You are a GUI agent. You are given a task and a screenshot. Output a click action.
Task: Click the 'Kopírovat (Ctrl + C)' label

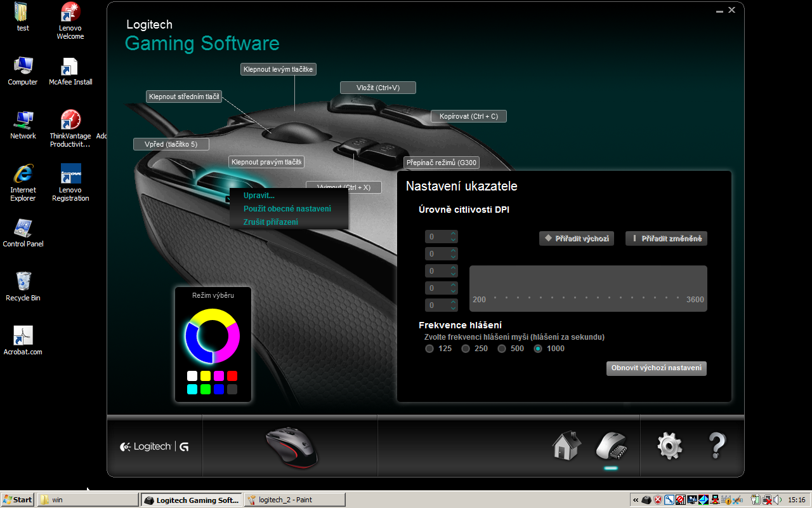[469, 116]
